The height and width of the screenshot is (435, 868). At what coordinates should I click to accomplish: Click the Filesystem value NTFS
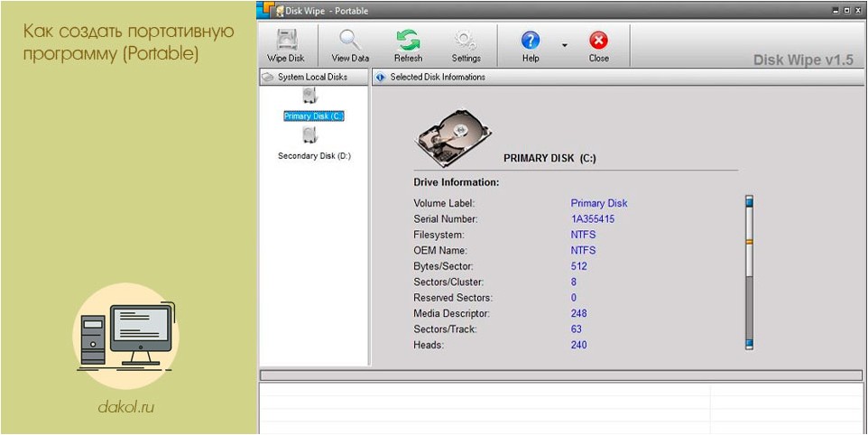(583, 235)
